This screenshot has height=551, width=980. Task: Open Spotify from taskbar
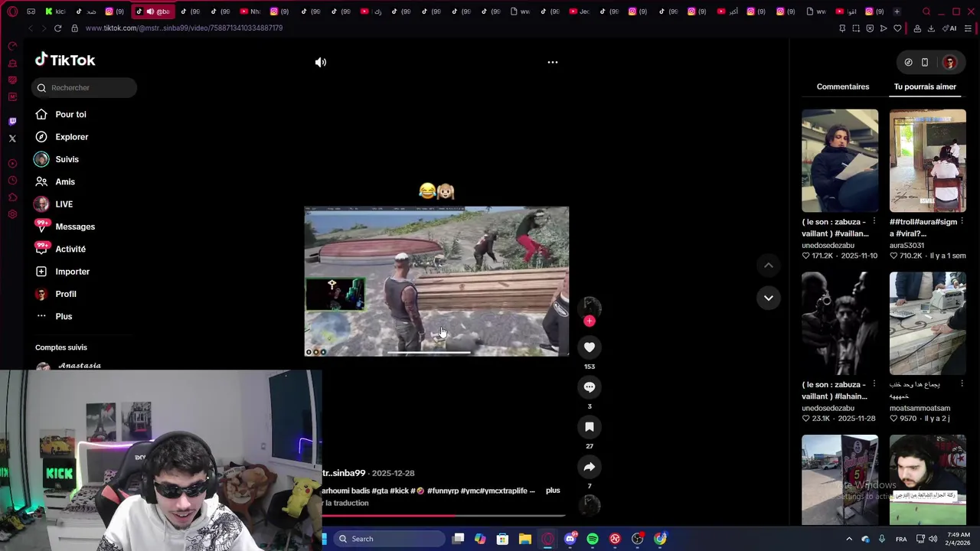point(593,539)
